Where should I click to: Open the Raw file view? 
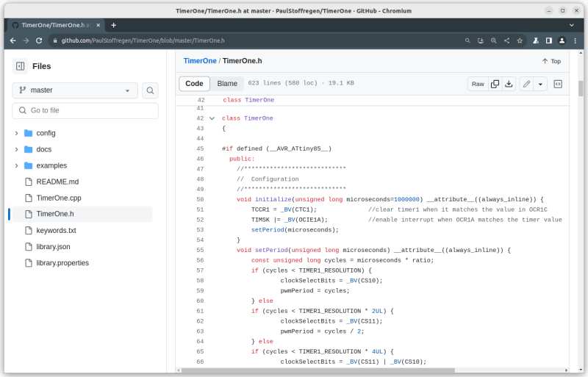click(478, 84)
